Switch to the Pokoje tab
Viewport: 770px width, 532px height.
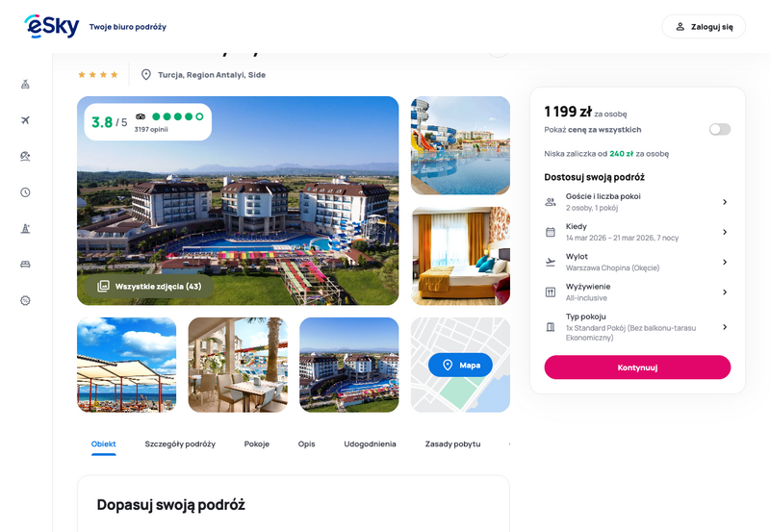click(257, 444)
